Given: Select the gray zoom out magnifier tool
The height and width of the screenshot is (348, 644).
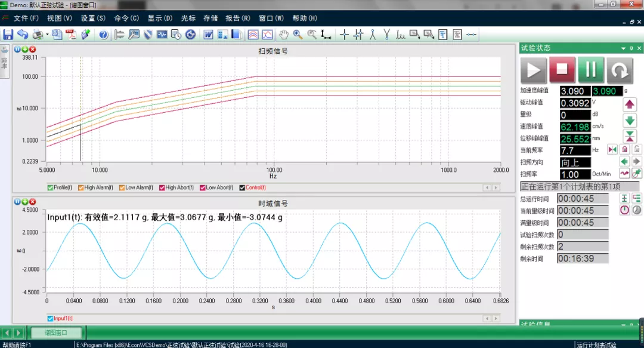Looking at the screenshot, I should click(312, 35).
